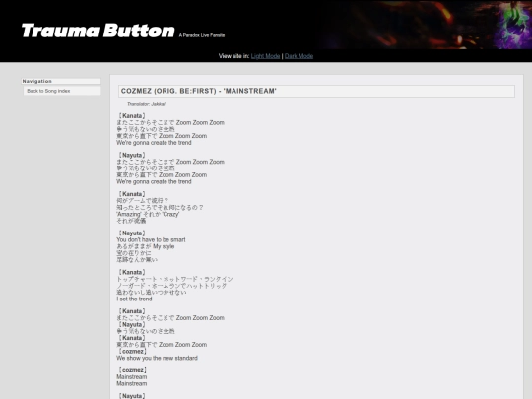This screenshot has width=532, height=399.
Task: Click the 'A Paradox Live Fansite' tagline
Action: point(202,35)
